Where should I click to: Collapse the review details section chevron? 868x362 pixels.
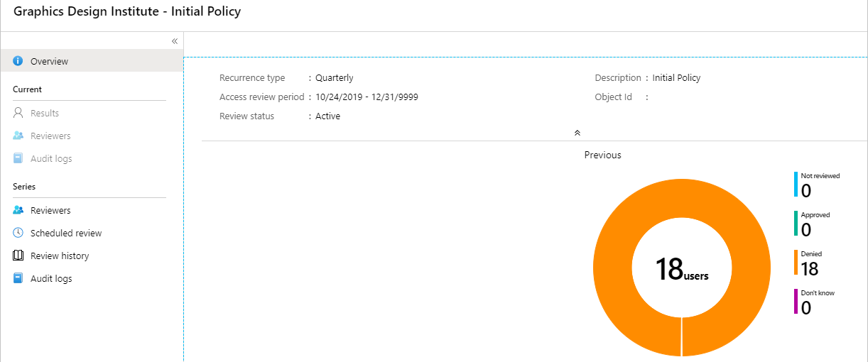577,133
